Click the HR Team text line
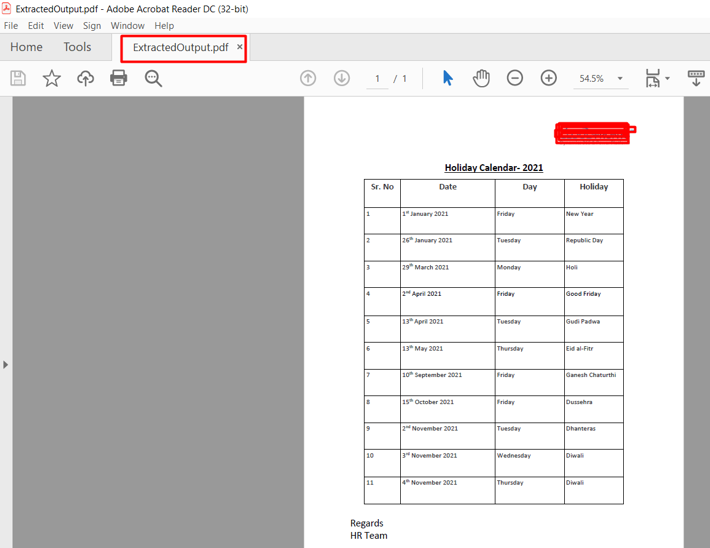 click(x=369, y=536)
